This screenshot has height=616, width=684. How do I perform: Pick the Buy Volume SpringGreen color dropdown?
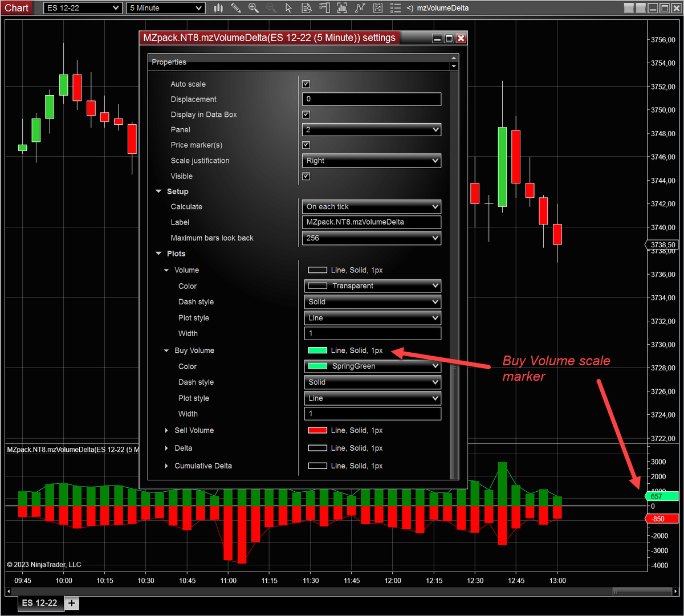(x=373, y=366)
